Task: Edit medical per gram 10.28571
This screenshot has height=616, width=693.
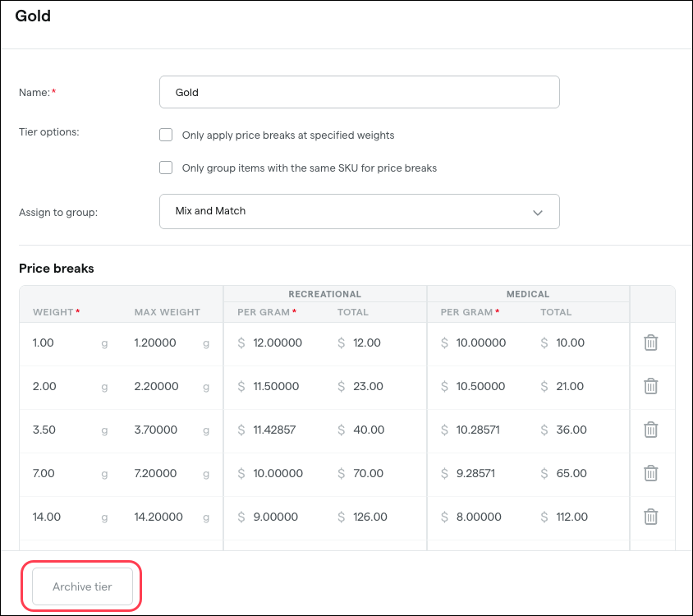Action: 478,430
